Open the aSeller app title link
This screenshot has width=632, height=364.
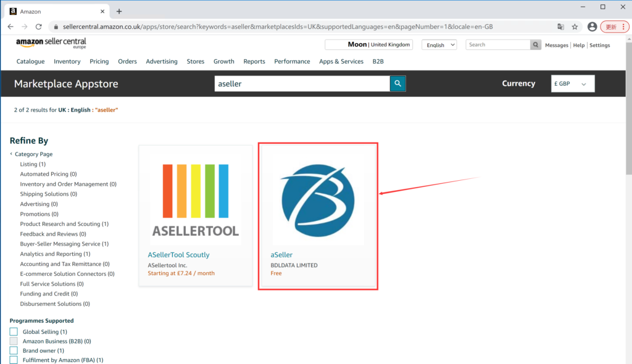point(281,255)
